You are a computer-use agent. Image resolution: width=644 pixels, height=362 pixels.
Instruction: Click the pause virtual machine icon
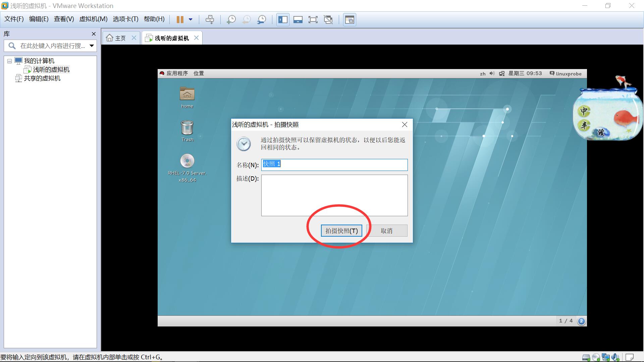180,19
